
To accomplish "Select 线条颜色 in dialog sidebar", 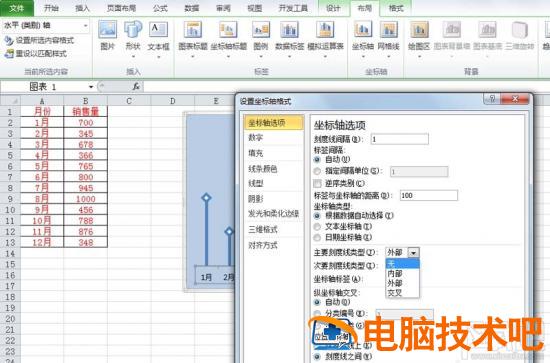I will point(274,169).
